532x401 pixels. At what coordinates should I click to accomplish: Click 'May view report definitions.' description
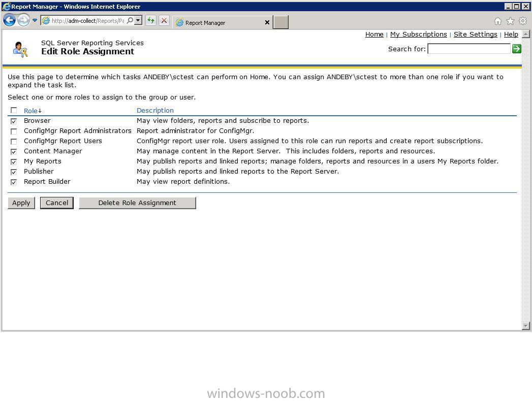[x=183, y=181]
